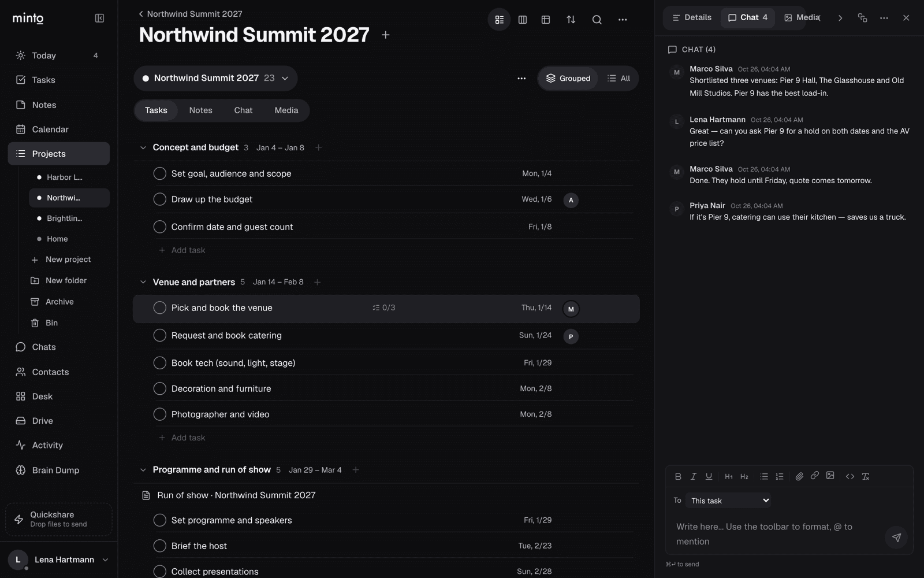Image resolution: width=924 pixels, height=578 pixels.
Task: Switch to board columns view icon
Action: pyautogui.click(x=523, y=20)
